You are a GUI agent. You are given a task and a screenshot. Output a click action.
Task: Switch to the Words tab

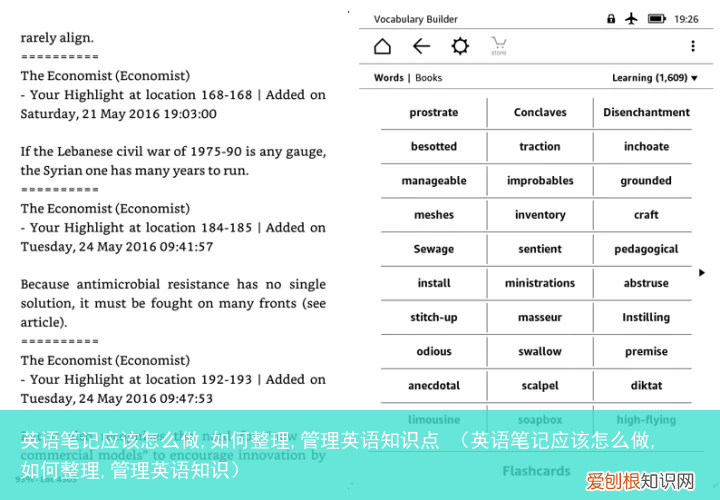pyautogui.click(x=388, y=78)
